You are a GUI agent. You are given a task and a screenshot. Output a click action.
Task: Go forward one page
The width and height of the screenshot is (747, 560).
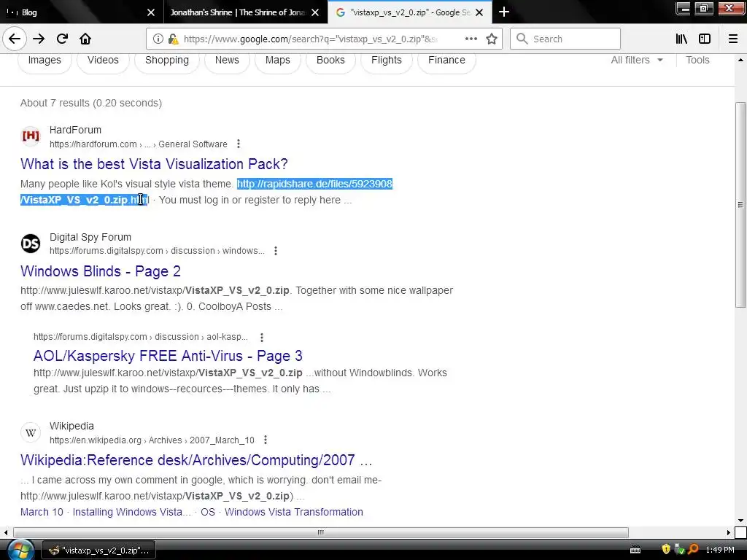click(39, 39)
